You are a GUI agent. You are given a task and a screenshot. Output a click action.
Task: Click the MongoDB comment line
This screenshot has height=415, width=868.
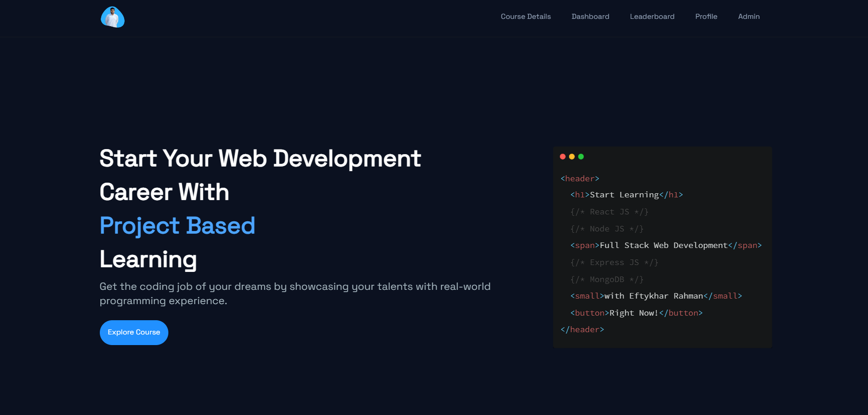click(x=607, y=279)
